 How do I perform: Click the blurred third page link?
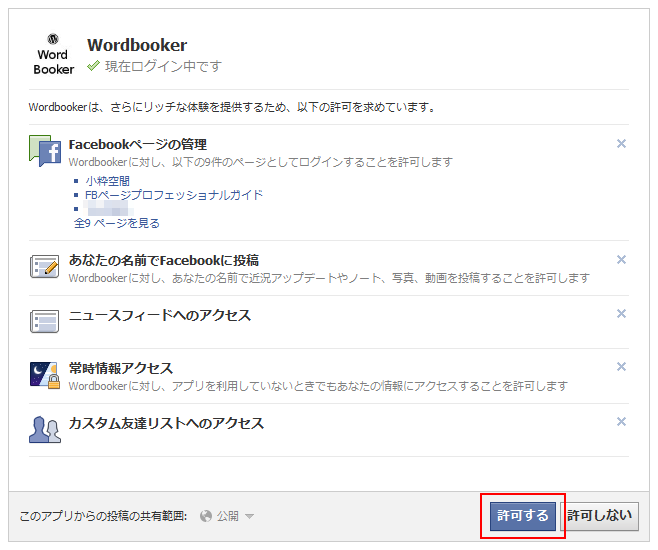[108, 209]
